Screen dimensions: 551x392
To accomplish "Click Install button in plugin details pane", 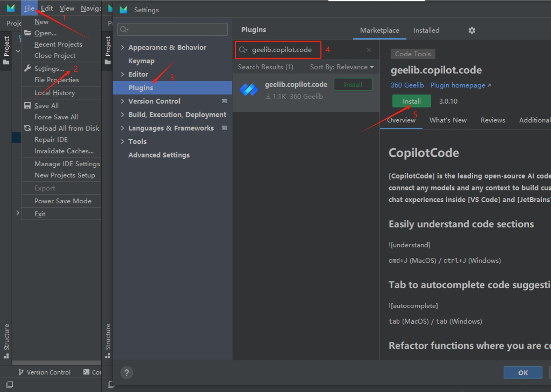I will (x=411, y=101).
